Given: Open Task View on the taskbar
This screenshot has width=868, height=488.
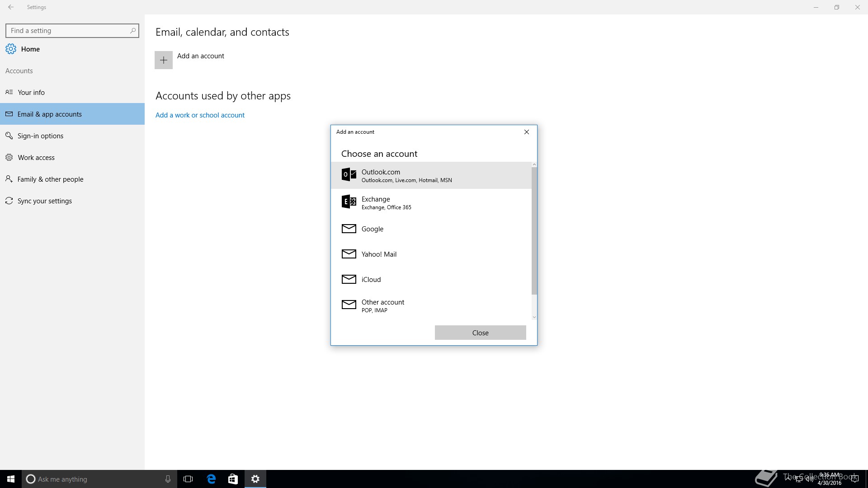Looking at the screenshot, I should point(188,479).
